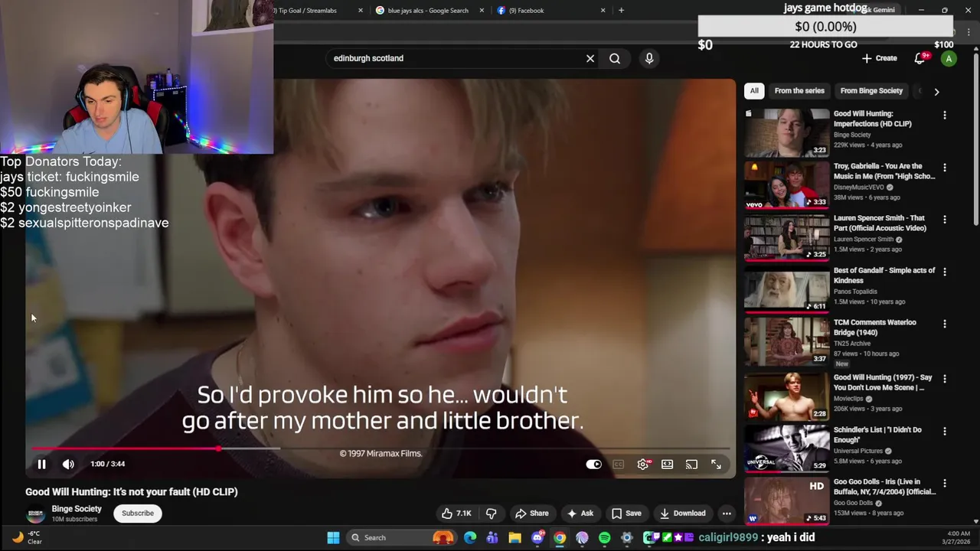
Task: Open the Good Will Hunting Imperfections thumbnail
Action: (787, 132)
